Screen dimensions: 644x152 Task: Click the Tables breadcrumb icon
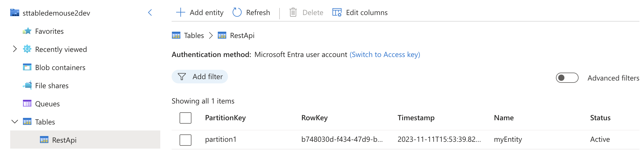[x=176, y=35]
